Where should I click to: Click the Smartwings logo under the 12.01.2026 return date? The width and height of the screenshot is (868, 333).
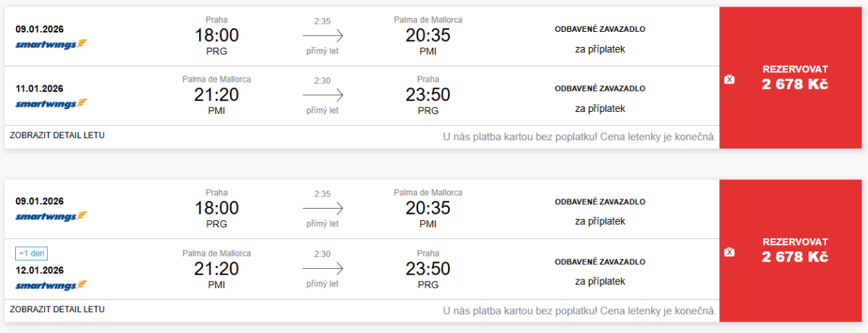51,285
